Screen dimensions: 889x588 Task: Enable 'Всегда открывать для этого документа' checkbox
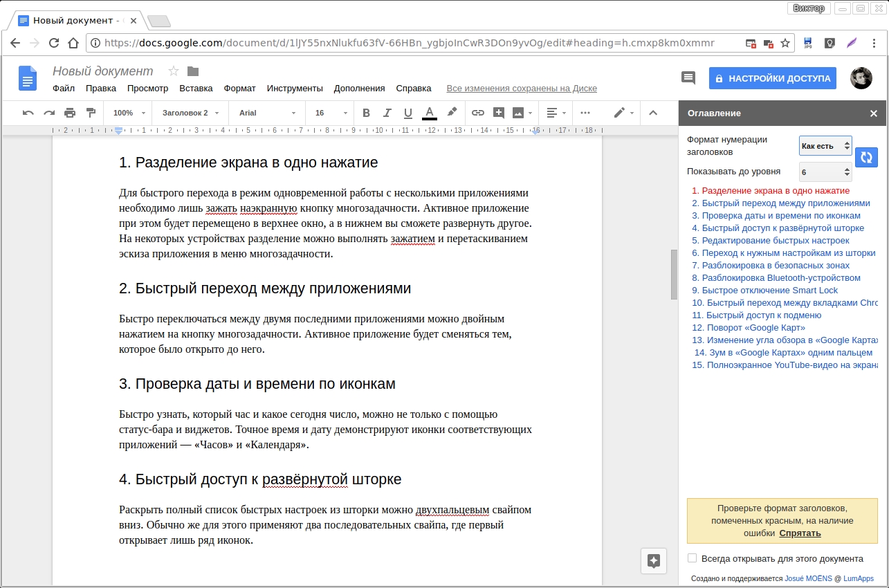pyautogui.click(x=693, y=558)
